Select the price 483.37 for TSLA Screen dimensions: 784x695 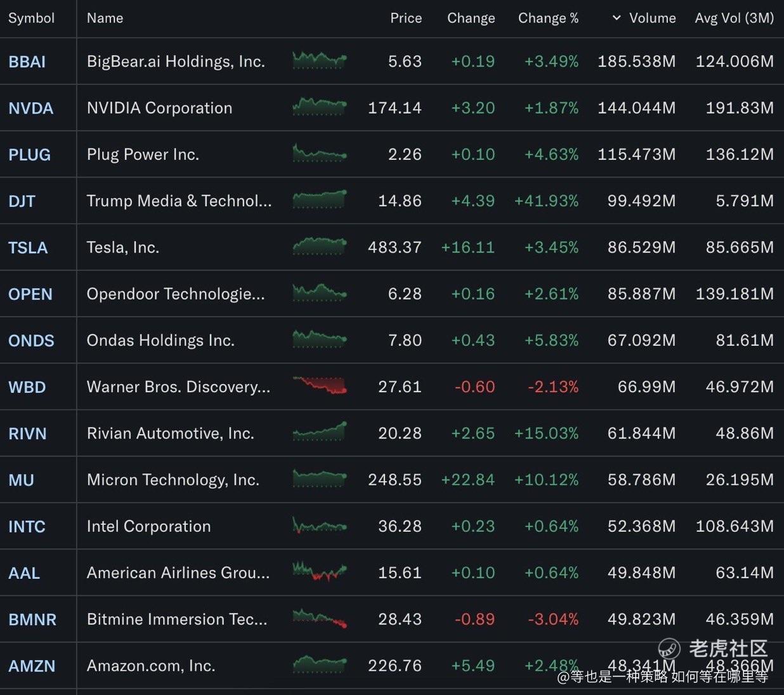395,248
